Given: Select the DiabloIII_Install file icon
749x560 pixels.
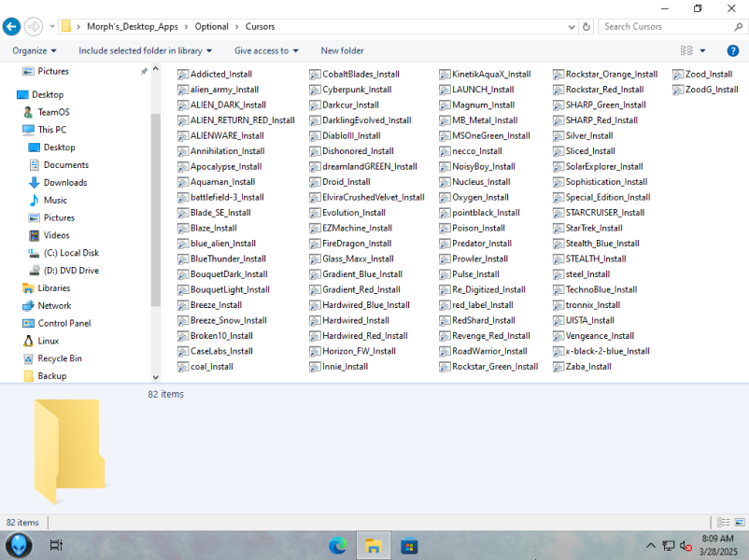Looking at the screenshot, I should coord(315,136).
